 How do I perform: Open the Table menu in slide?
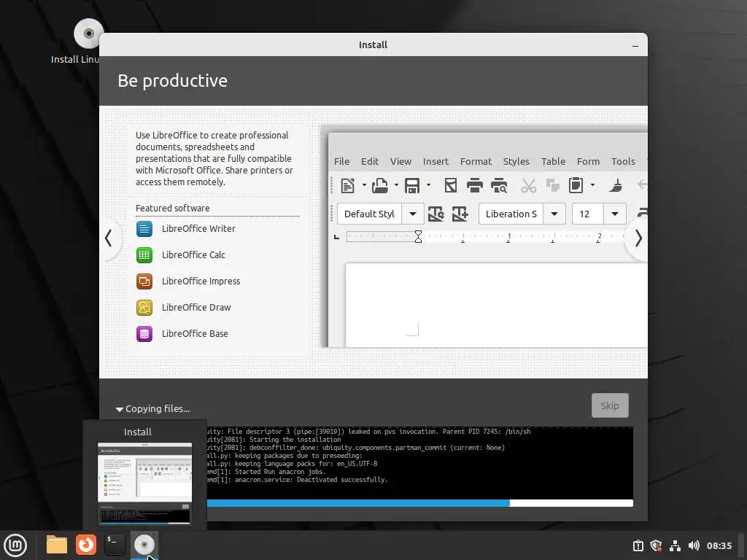tap(553, 161)
